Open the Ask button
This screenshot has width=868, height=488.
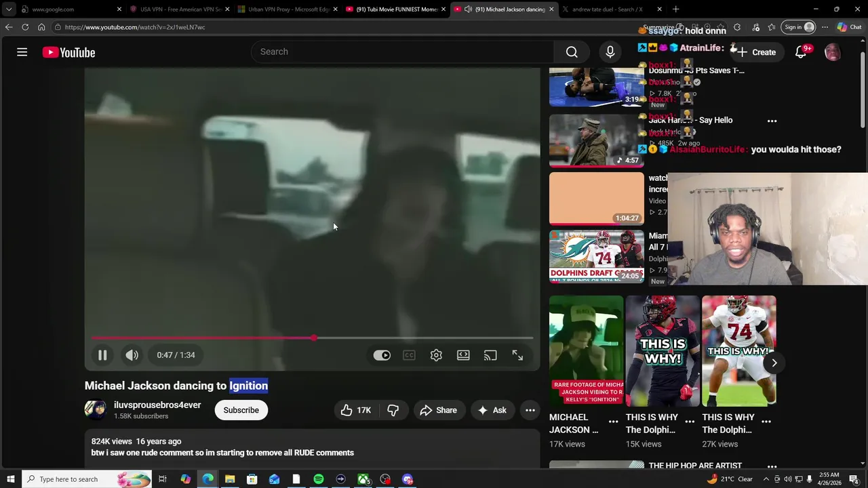492,410
